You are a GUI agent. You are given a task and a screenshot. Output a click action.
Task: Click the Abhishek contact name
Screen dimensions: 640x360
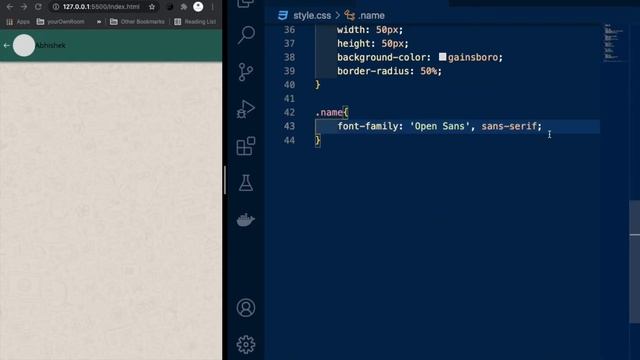pos(50,45)
